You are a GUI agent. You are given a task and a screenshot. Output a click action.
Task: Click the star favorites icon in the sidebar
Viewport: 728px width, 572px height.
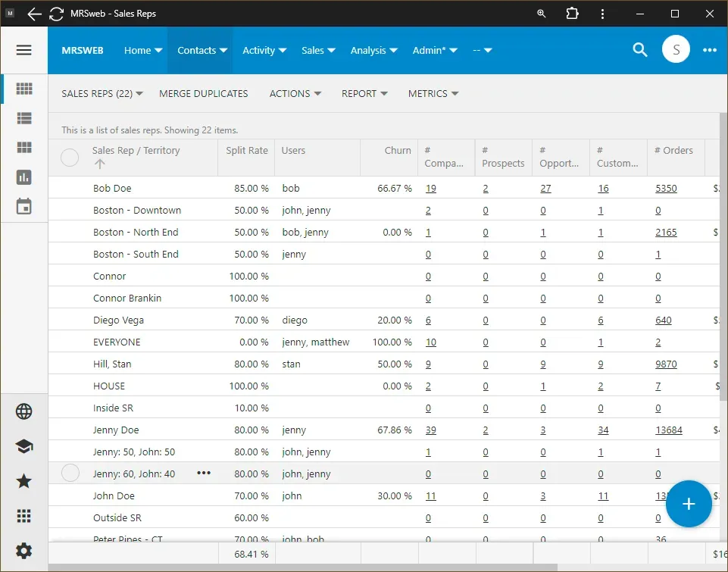(x=24, y=481)
